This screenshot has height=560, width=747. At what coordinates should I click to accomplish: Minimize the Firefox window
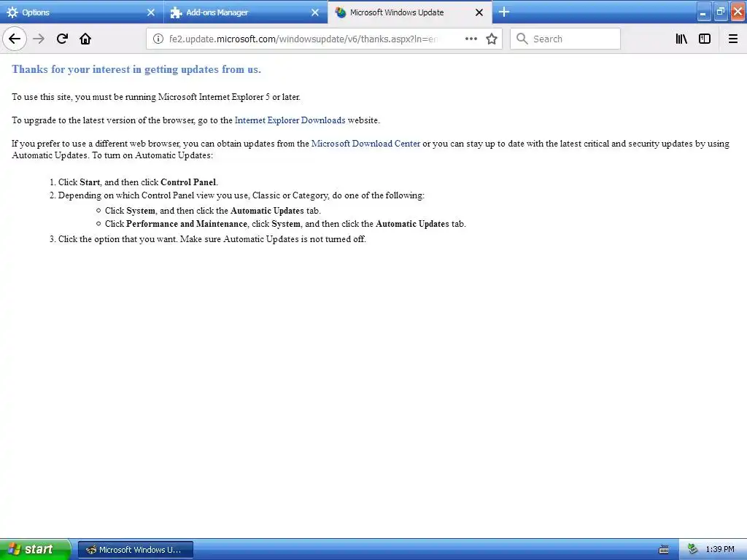703,12
